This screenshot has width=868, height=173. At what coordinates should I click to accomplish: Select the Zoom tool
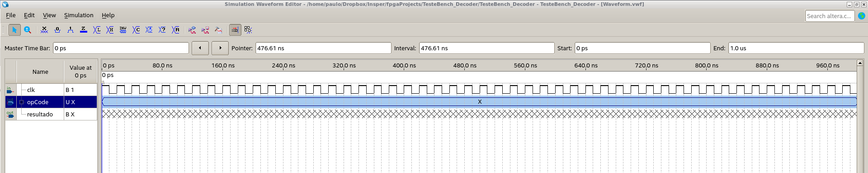28,30
